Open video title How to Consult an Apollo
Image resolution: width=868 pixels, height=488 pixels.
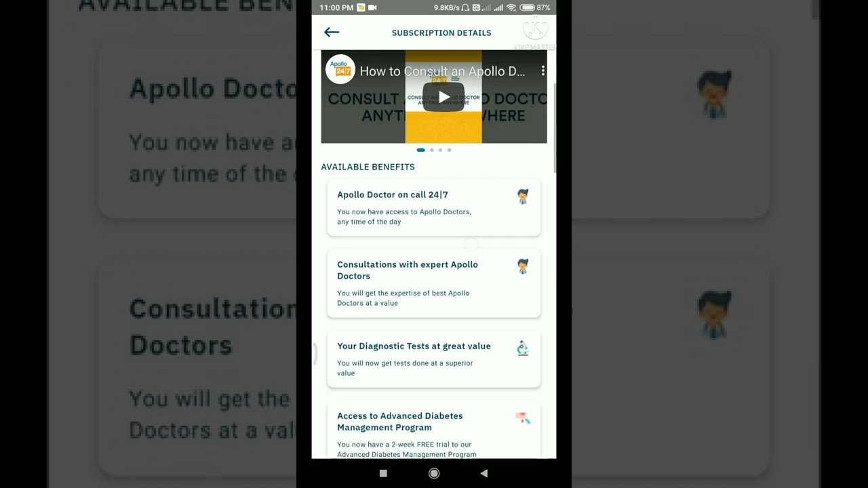tap(442, 71)
